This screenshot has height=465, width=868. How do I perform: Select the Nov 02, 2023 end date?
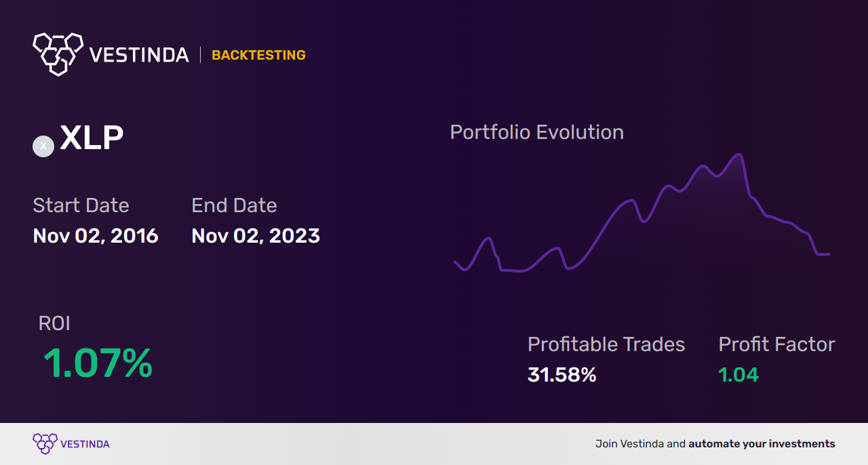pos(256,236)
